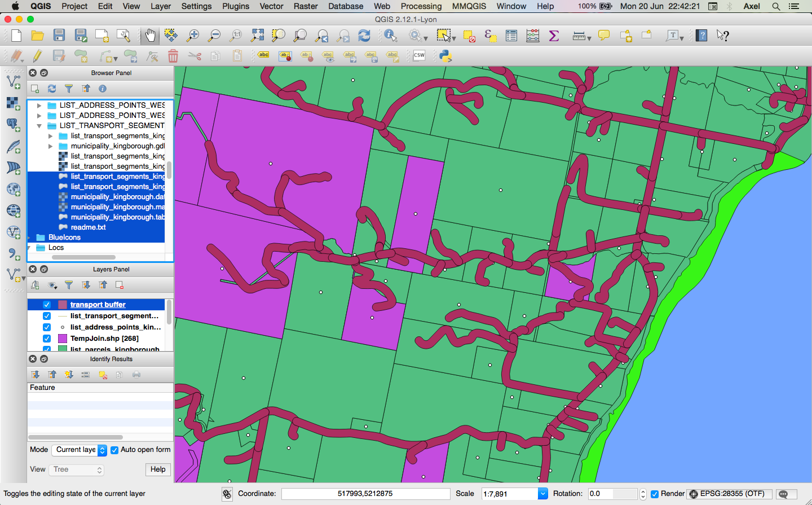The image size is (812, 505).
Task: Float the Layers Panel undock button
Action: 44,269
